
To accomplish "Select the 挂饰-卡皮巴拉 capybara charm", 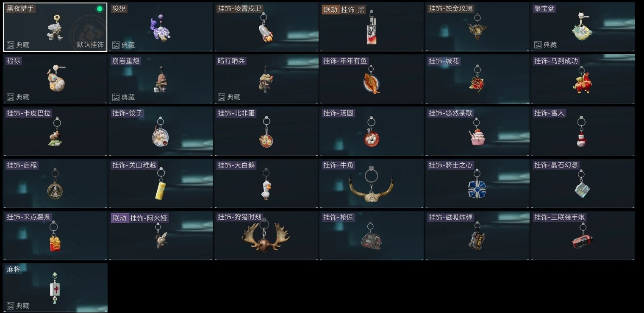I will pos(55,131).
